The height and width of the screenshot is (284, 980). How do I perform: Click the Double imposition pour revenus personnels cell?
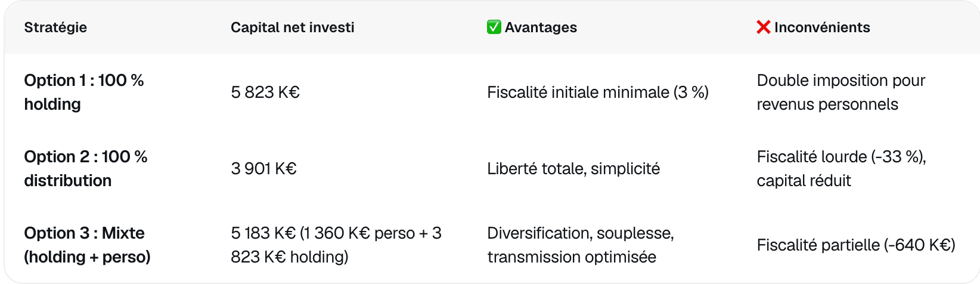click(841, 92)
